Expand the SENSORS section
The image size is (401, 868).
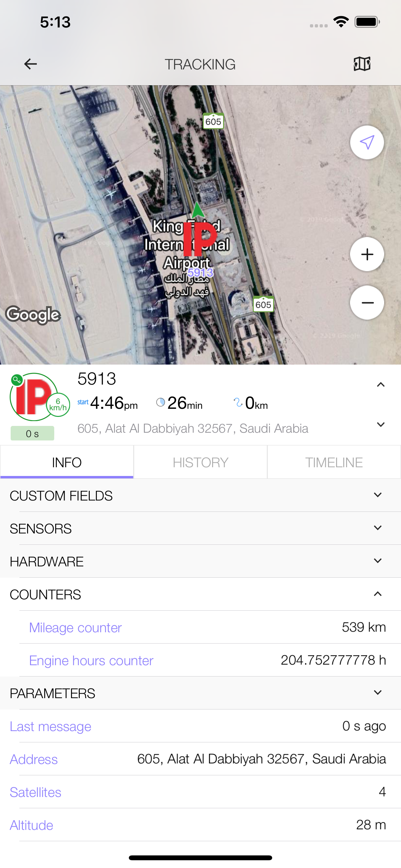tap(200, 528)
